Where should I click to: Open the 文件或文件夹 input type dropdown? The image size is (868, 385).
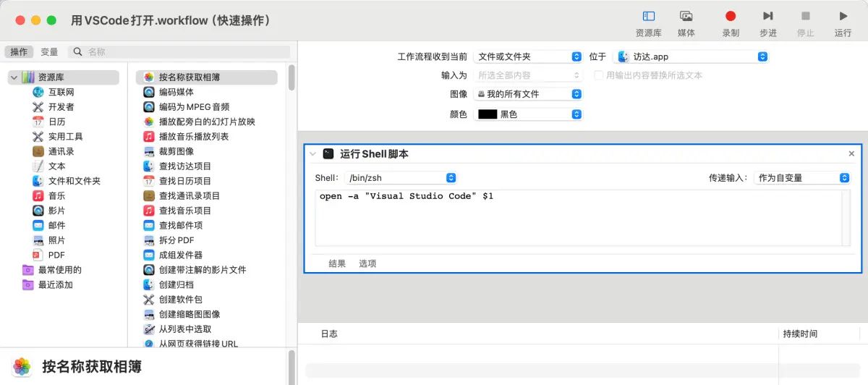tap(529, 56)
